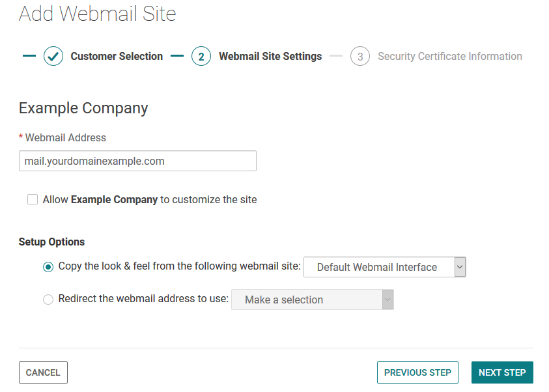
Task: Continue with the Next Step button
Action: (x=502, y=372)
